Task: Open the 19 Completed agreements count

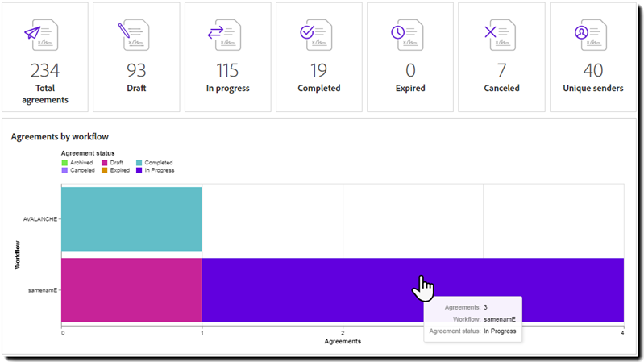Action: pyautogui.click(x=318, y=71)
